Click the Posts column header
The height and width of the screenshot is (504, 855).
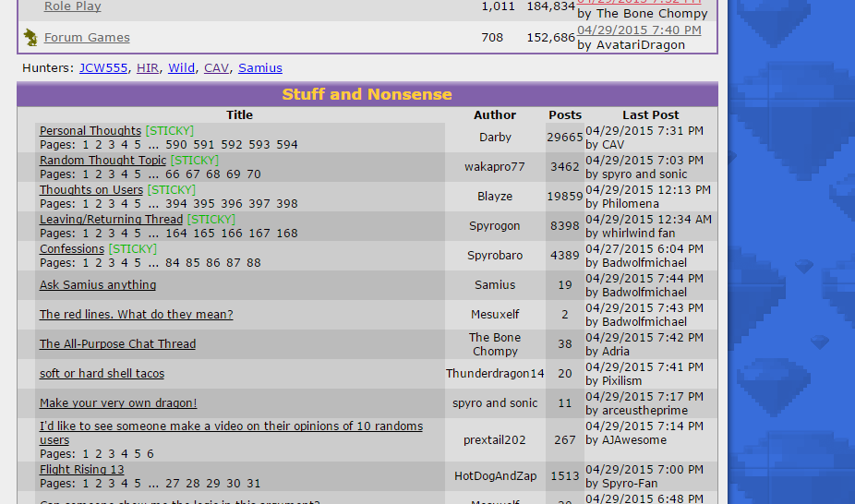click(x=565, y=115)
